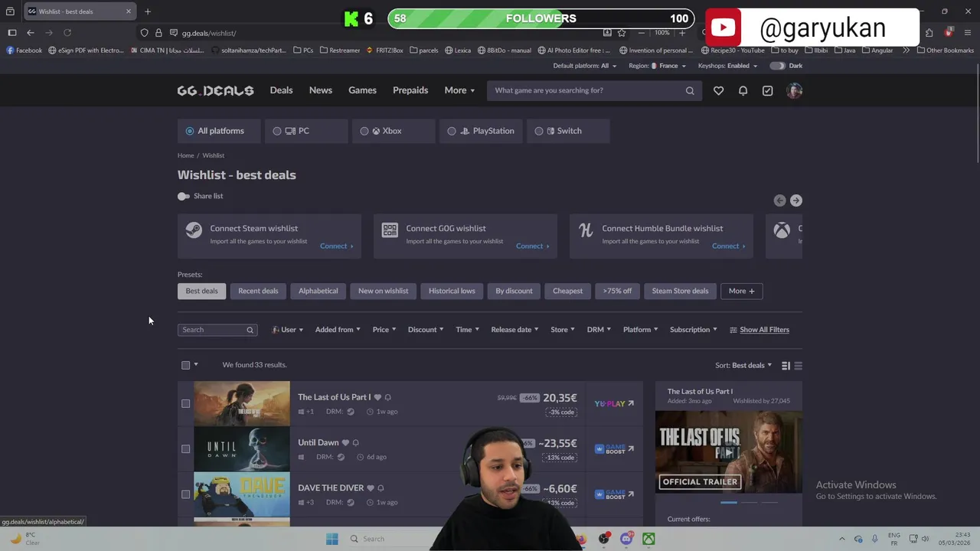Expand the User filter dropdown
980x551 pixels.
288,330
